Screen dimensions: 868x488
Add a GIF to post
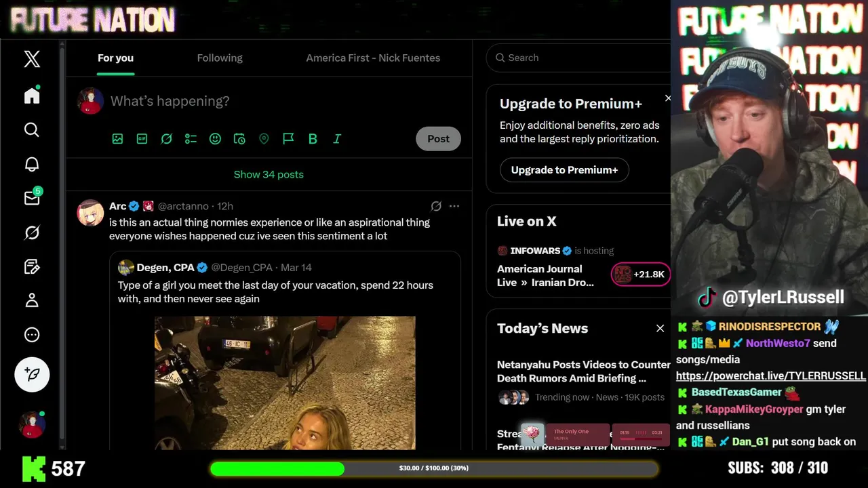[x=142, y=138]
